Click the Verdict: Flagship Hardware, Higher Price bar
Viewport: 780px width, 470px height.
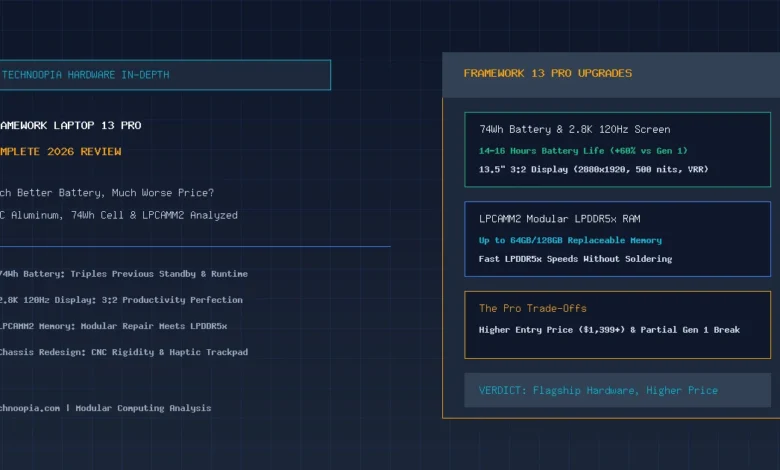pos(617,390)
